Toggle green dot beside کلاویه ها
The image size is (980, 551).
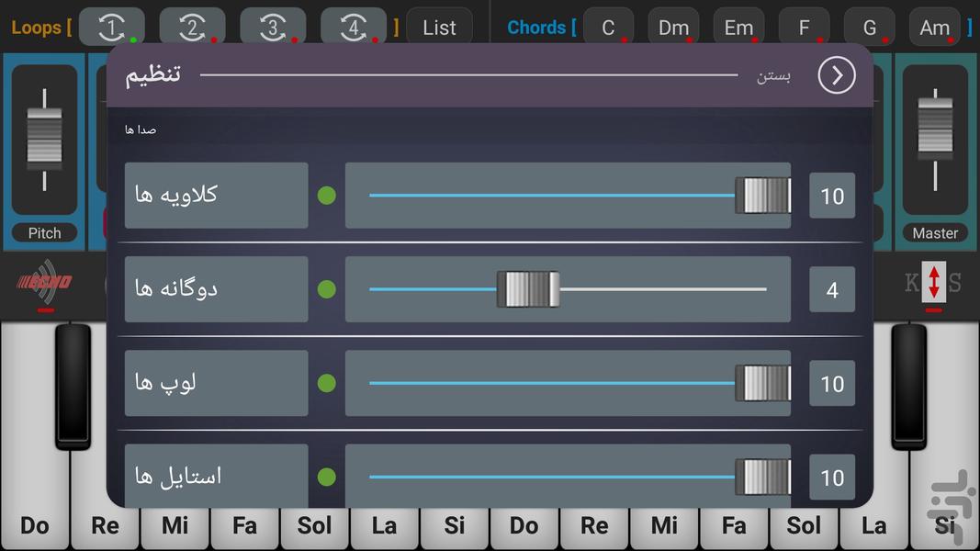(x=326, y=196)
